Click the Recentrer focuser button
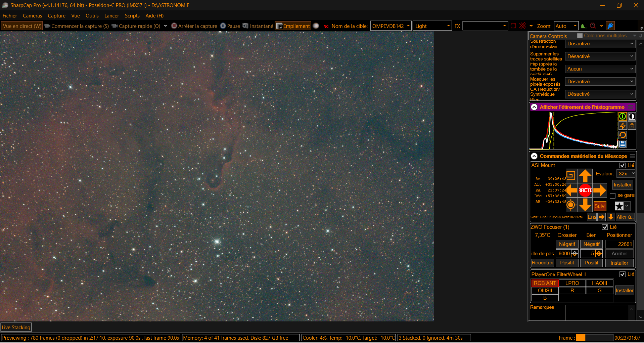This screenshot has width=644, height=343. click(543, 263)
